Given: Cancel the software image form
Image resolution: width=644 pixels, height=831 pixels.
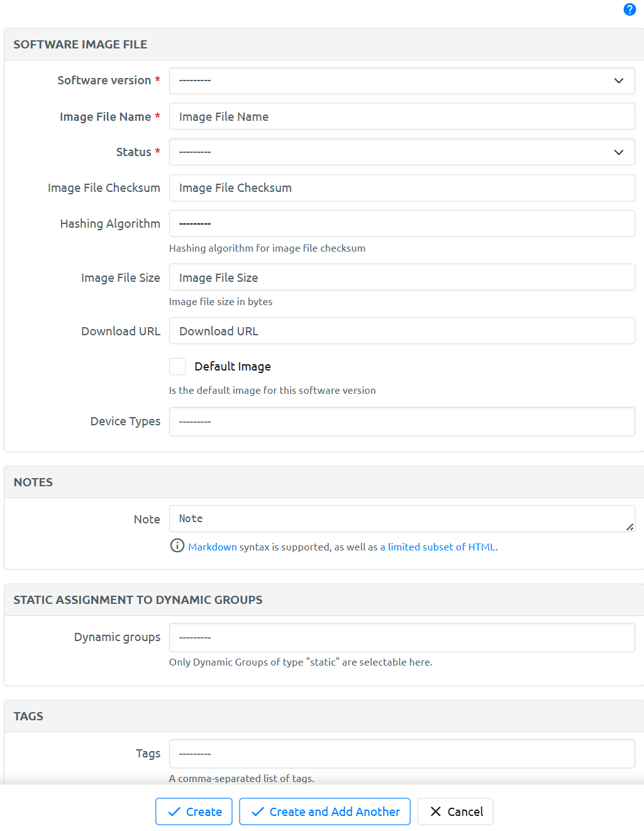Looking at the screenshot, I should coord(455,811).
